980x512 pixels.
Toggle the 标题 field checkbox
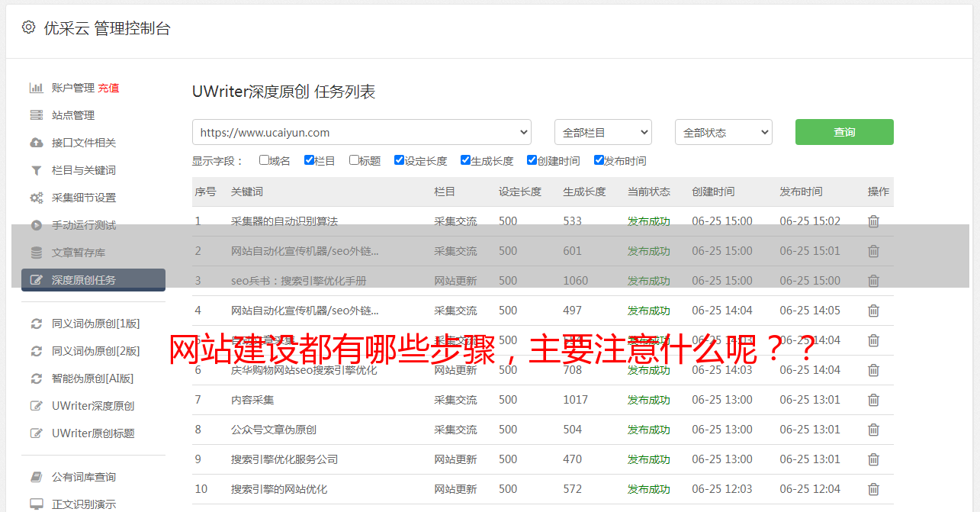coord(354,160)
